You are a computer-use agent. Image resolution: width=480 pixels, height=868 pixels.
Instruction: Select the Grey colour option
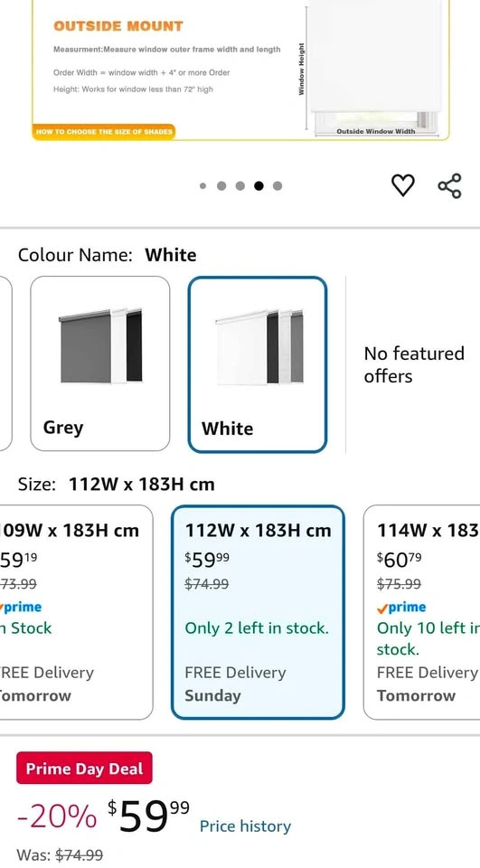coord(100,363)
